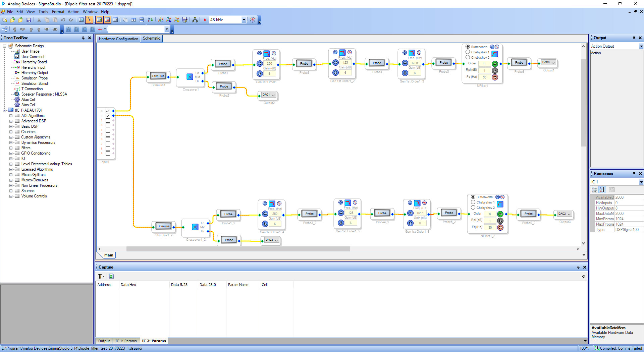The width and height of the screenshot is (644, 352).
Task: Open the IC 1 Resources dropdown
Action: point(641,182)
